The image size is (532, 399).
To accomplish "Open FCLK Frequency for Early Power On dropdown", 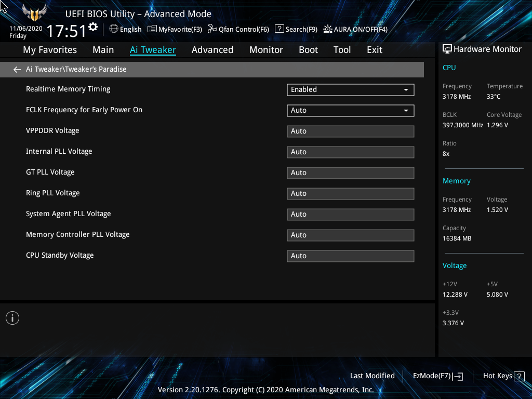I will coord(351,110).
